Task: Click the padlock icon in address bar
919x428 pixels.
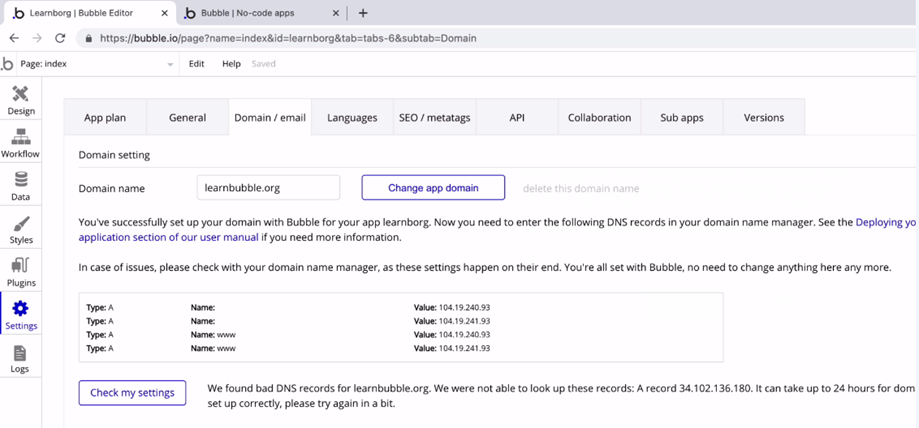Action: pyautogui.click(x=89, y=38)
